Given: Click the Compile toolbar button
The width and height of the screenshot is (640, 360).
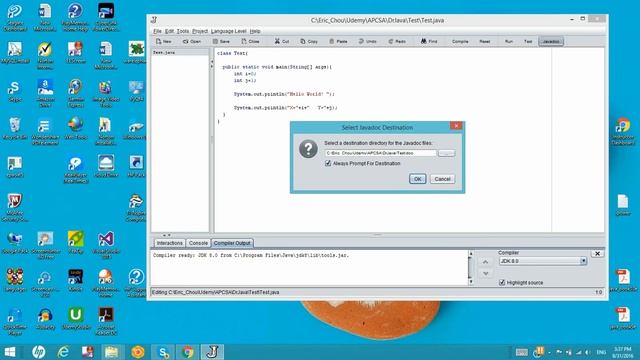Looking at the screenshot, I should tap(460, 41).
